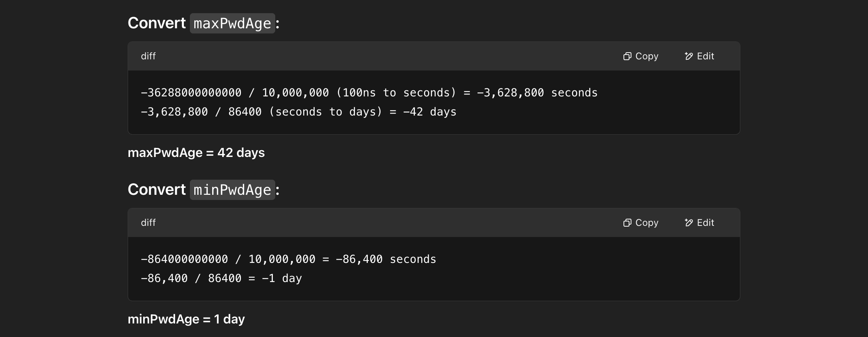Screen dimensions: 868x337
Task: Copy the minPwdAge conversion code via the Copy label
Action: [647, 223]
